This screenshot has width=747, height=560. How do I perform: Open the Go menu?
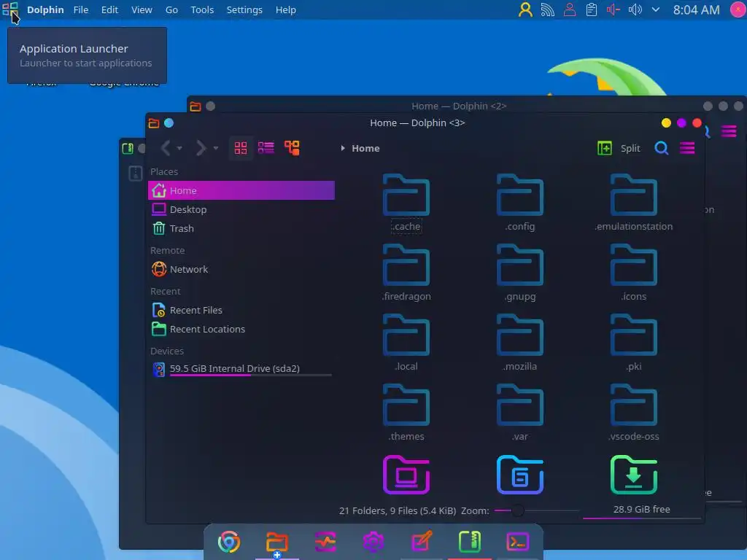171,9
